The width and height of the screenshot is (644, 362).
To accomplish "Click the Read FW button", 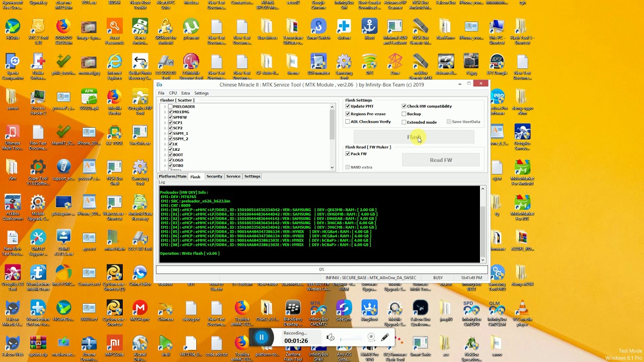I will point(441,160).
